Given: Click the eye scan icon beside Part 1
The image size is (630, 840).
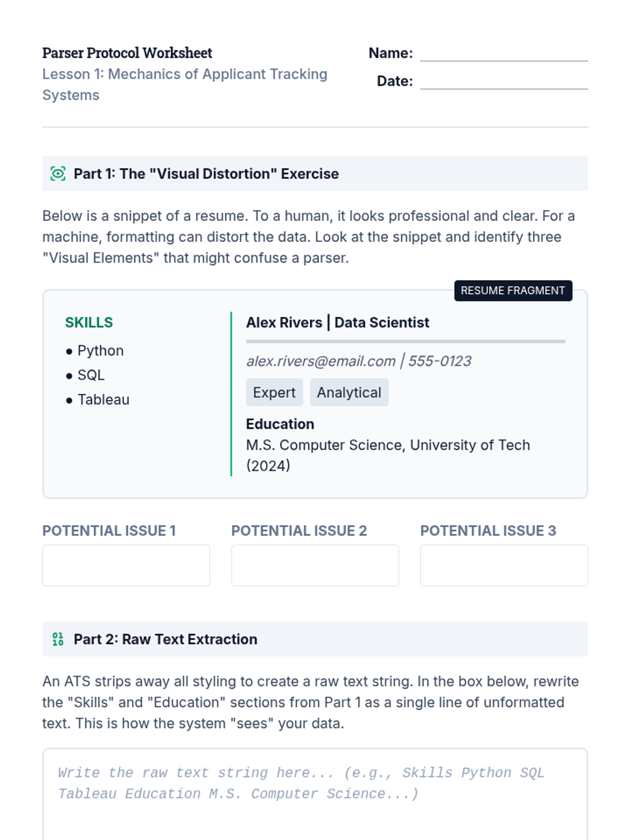Looking at the screenshot, I should click(x=58, y=174).
